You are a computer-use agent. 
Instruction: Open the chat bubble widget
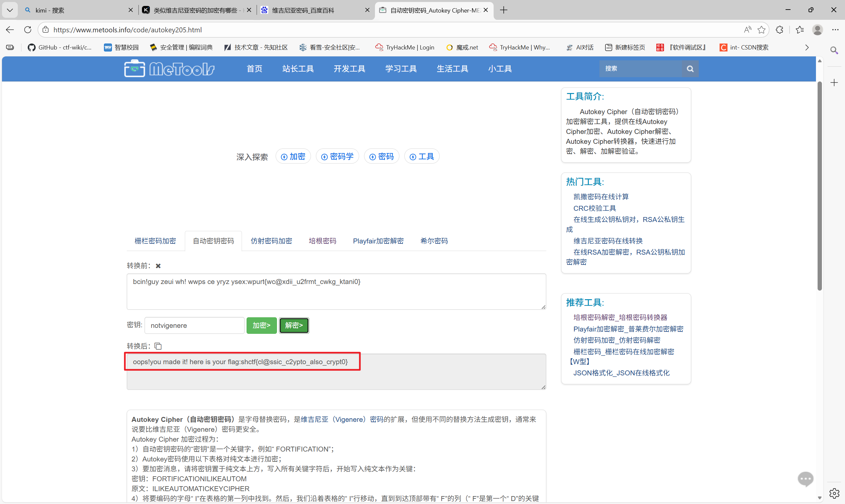point(805,479)
